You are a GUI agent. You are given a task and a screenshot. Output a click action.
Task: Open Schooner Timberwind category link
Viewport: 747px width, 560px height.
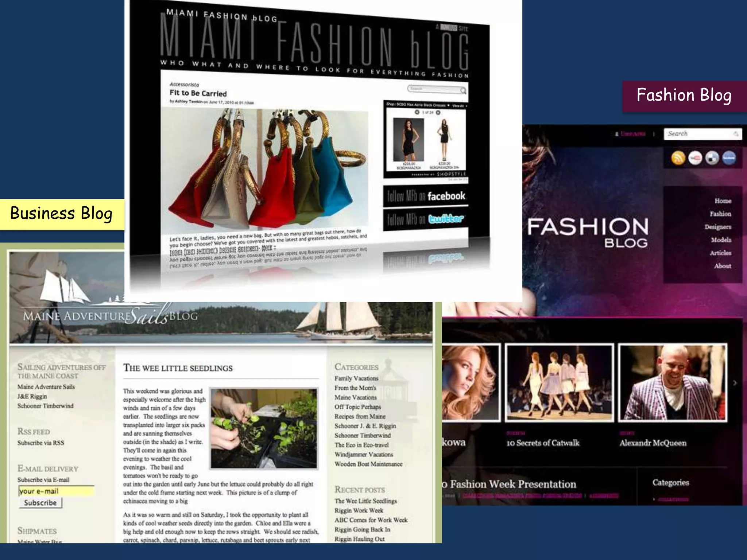[x=363, y=435]
